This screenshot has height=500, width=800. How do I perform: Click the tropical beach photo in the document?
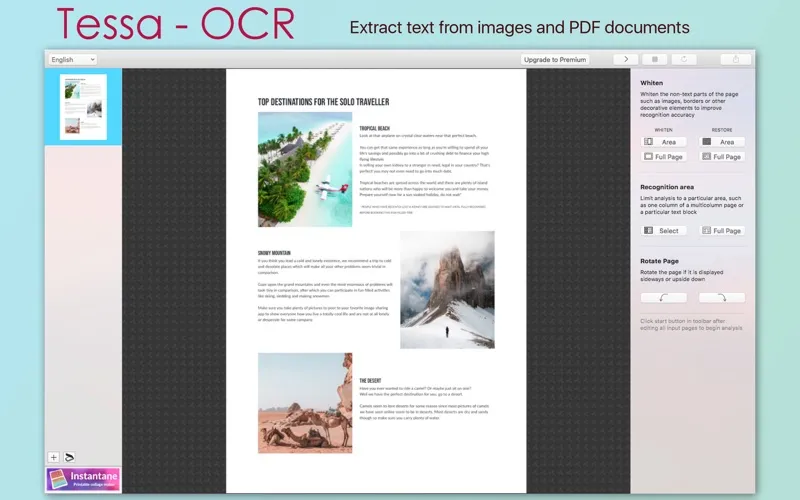pos(305,169)
